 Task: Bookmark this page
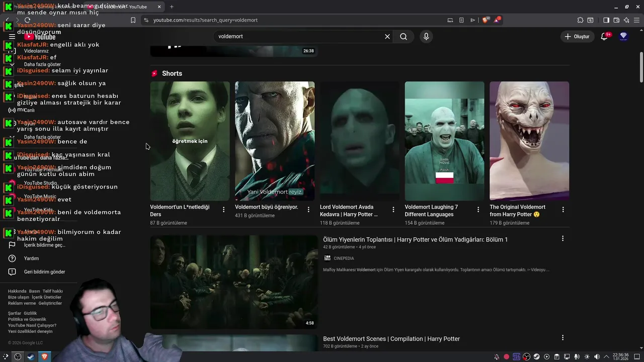133,20
